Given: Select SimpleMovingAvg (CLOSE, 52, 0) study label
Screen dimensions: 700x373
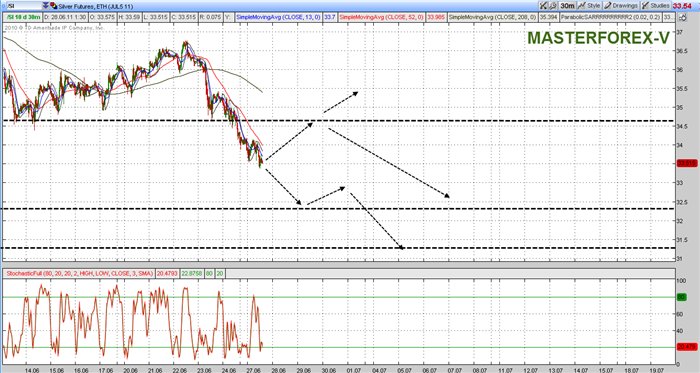Looking at the screenshot, I should click(381, 17).
